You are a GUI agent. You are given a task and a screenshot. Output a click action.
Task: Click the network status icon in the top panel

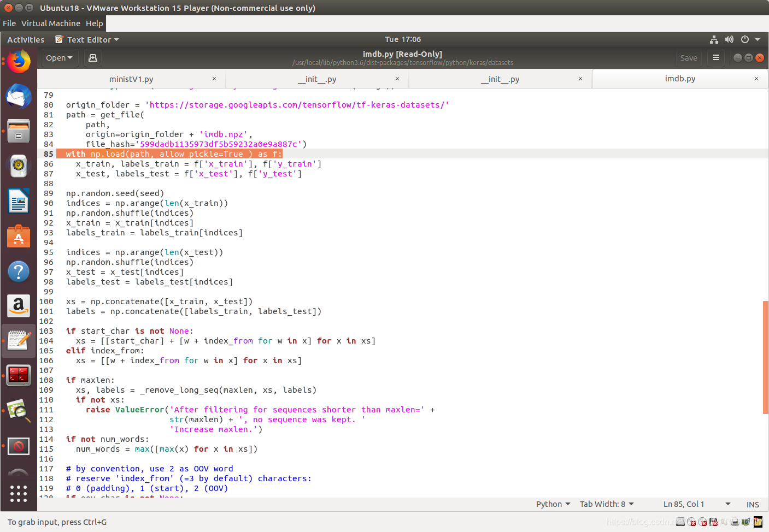point(714,39)
